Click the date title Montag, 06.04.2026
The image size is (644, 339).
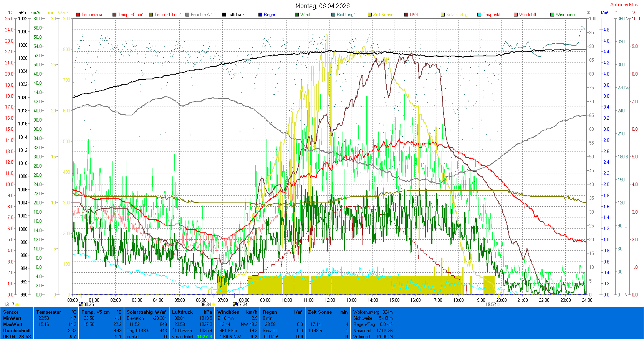tap(323, 6)
